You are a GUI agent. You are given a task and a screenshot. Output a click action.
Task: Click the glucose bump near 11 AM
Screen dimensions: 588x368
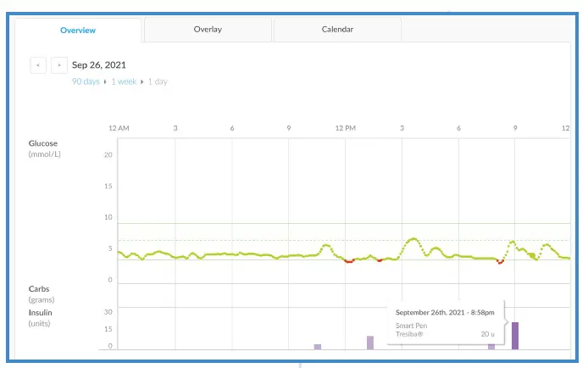point(327,245)
